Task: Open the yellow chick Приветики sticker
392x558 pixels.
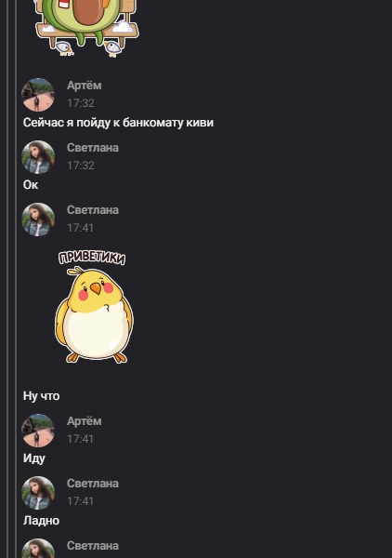Action: 94,307
